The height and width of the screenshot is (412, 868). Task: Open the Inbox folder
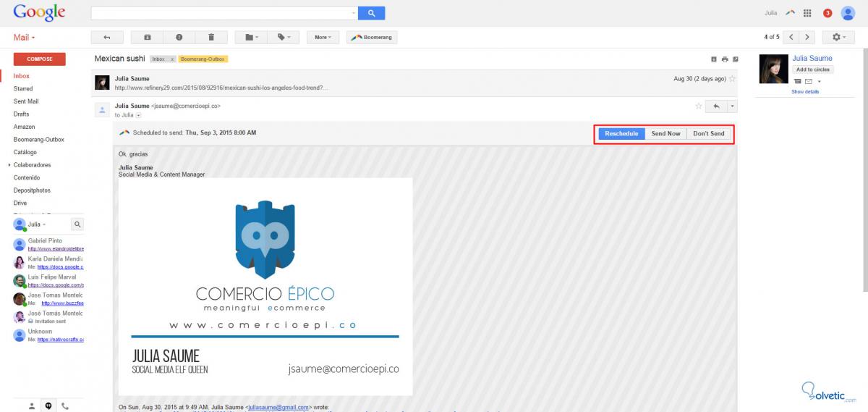[x=22, y=76]
